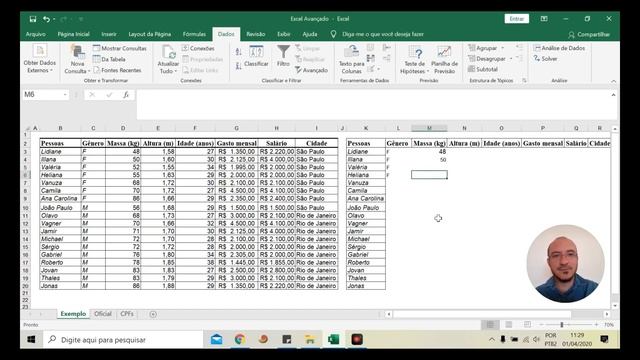640x360 pixels.
Task: Open the Nova Consulta menu
Action: pyautogui.click(x=77, y=60)
